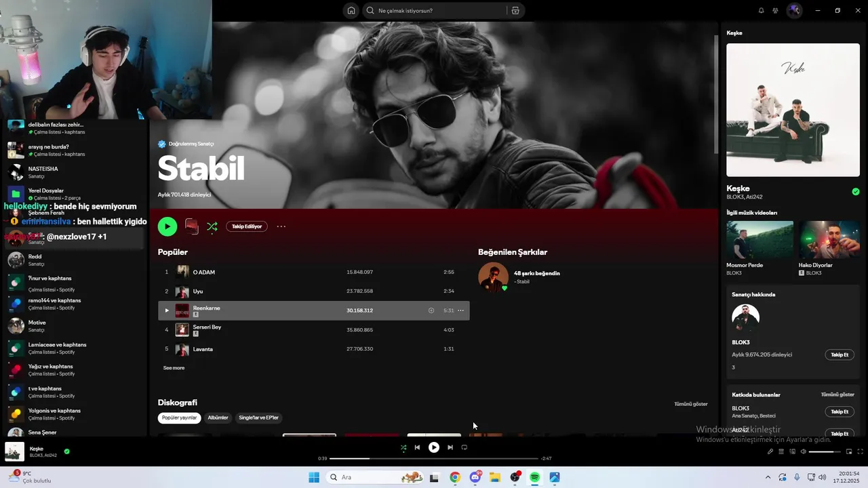The width and height of the screenshot is (868, 488).
Task: Open the artist pick thumbnail next to play
Action: [192, 226]
